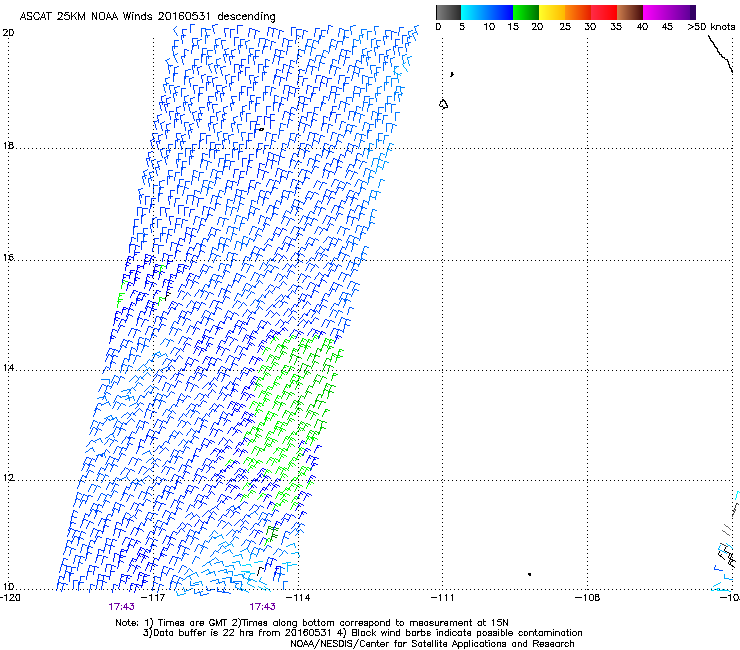The image size is (740, 650).
Task: Click the '>50 knots' legend label
Action: click(x=711, y=26)
